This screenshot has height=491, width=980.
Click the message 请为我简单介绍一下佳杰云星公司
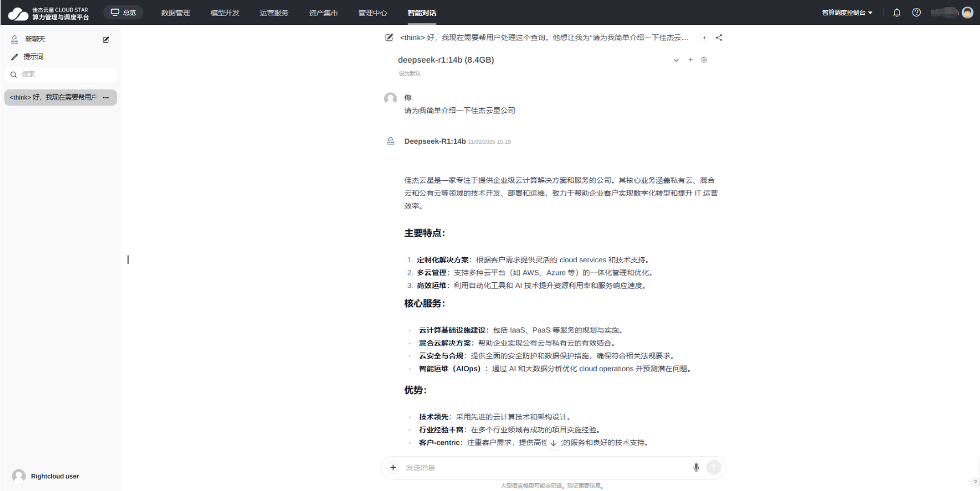coord(460,111)
